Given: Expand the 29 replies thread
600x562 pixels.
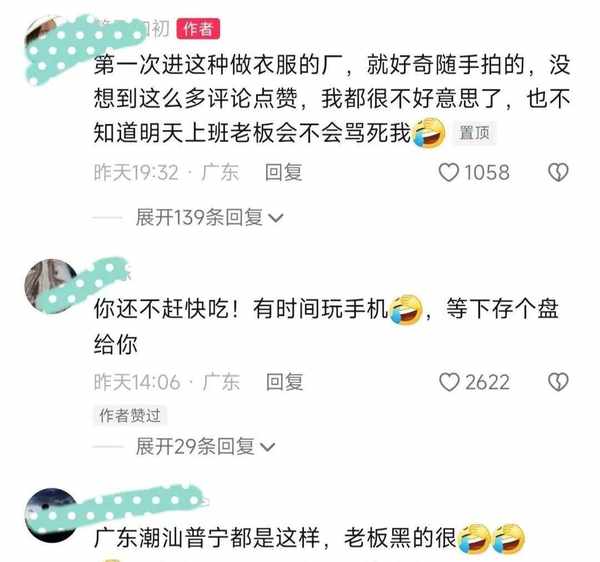Looking at the screenshot, I should (205, 446).
